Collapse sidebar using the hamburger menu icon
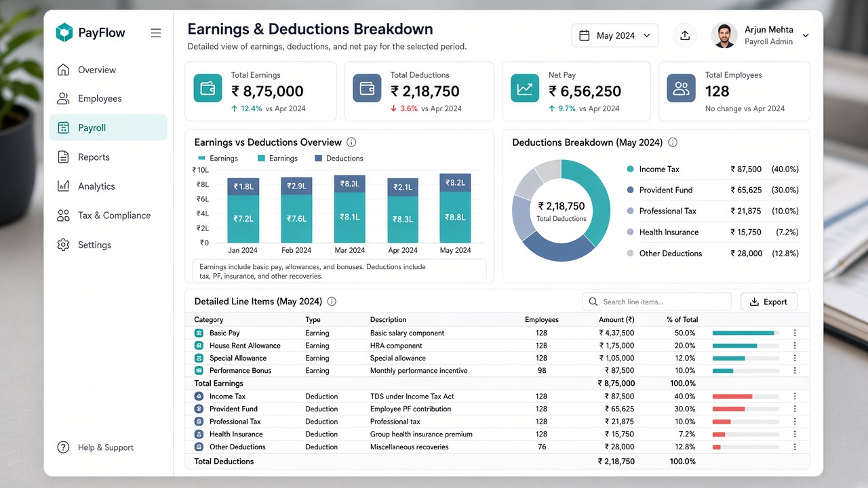 (x=156, y=33)
